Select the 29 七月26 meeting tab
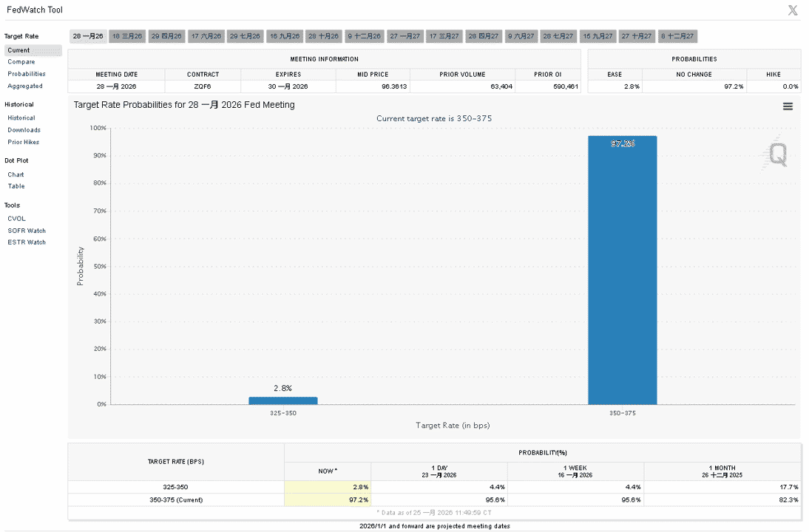 pos(245,36)
